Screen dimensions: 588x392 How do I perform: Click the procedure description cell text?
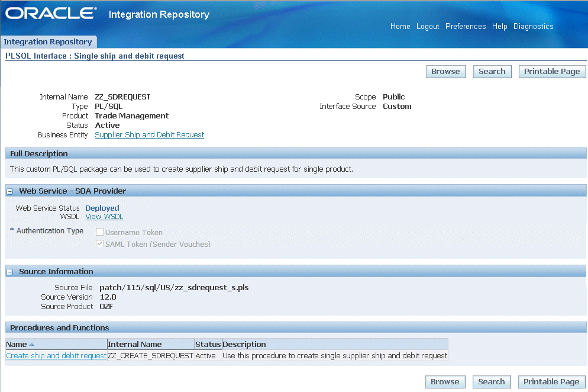point(335,355)
